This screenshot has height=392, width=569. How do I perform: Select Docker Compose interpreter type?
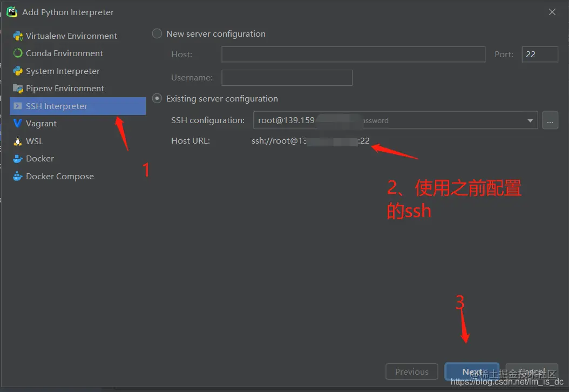tap(78, 177)
